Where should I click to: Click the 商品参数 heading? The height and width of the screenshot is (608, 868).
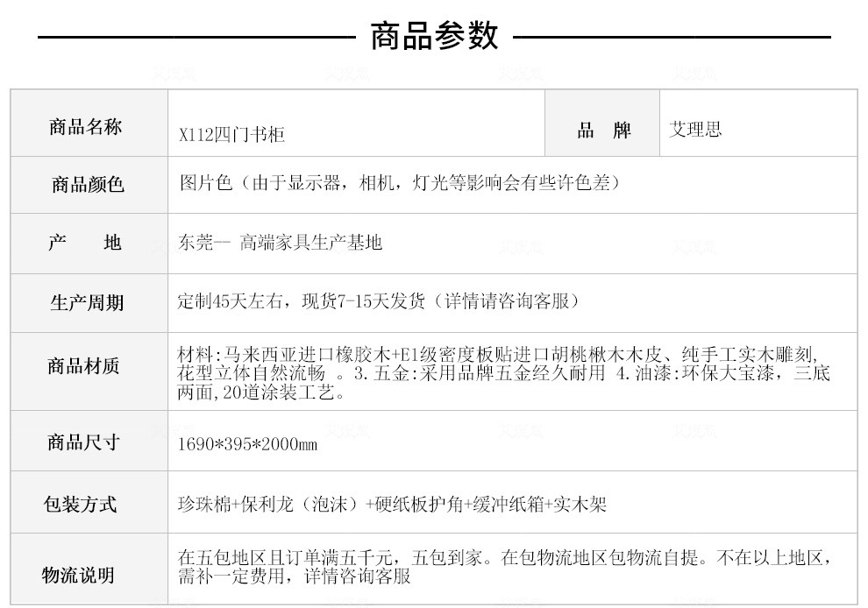click(435, 36)
